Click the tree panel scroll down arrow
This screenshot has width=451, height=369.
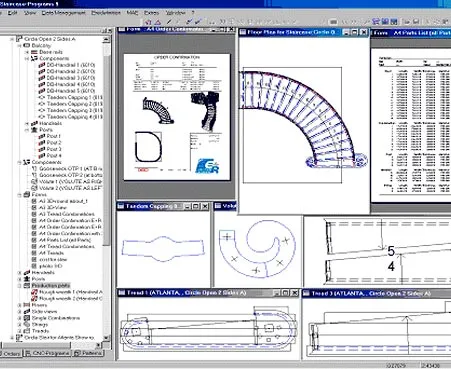(106, 337)
